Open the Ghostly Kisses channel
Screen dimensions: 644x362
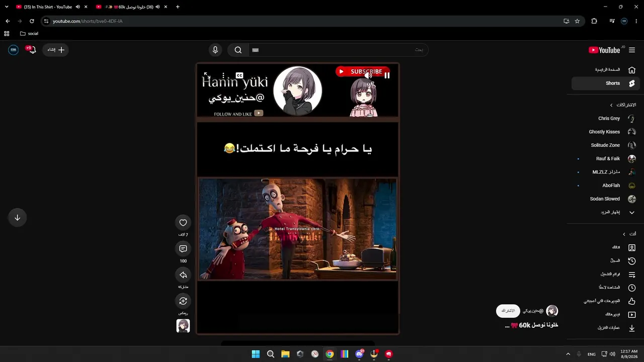(x=605, y=132)
